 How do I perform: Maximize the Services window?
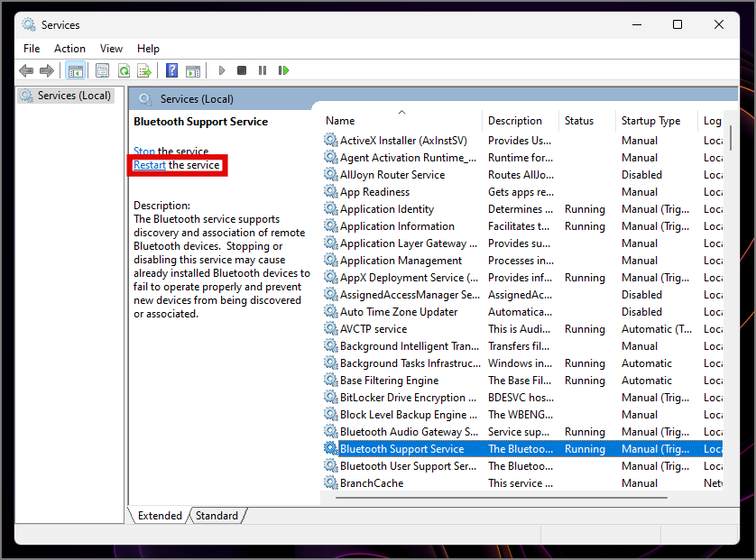pos(678,24)
